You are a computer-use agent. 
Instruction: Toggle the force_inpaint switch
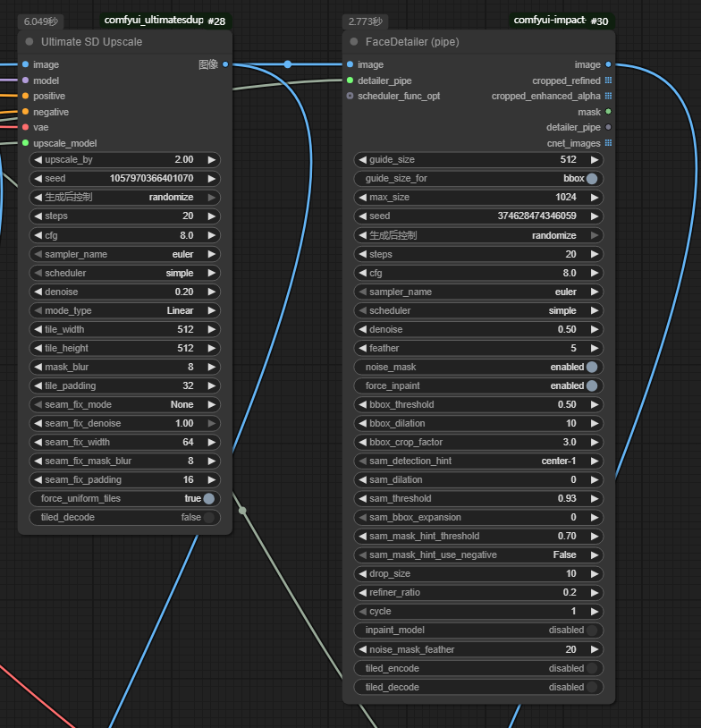tap(591, 386)
